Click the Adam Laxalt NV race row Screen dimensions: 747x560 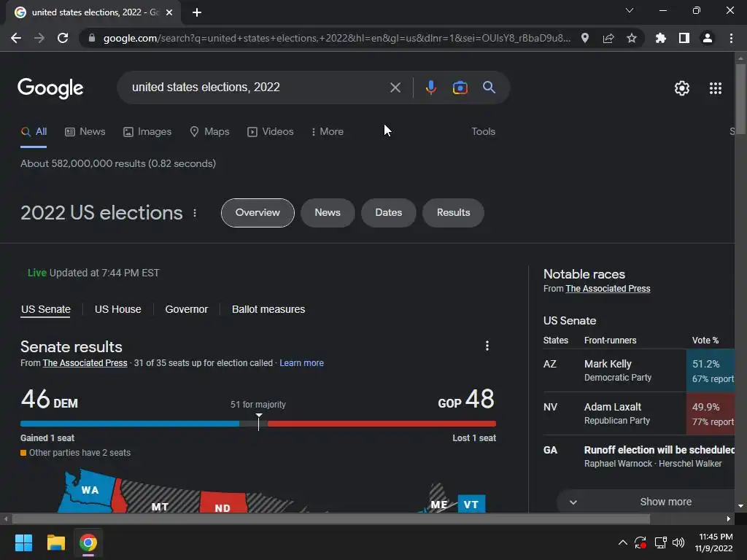(x=639, y=413)
